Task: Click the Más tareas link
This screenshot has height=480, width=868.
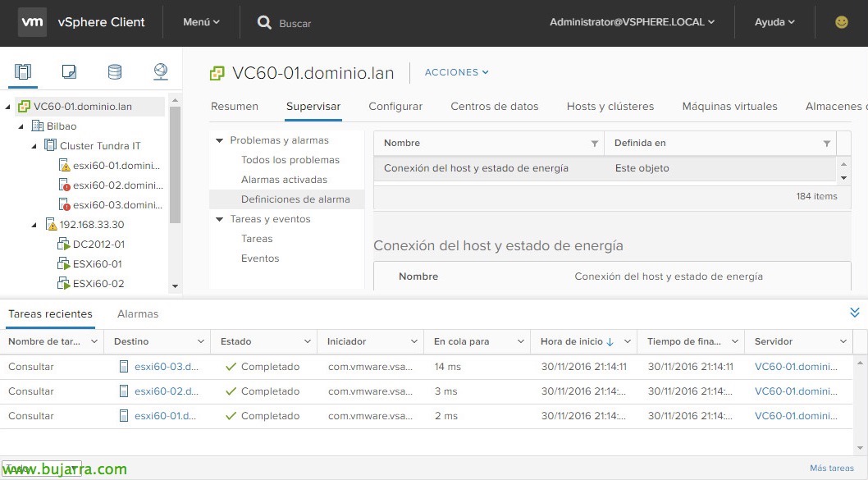Action: [x=831, y=469]
